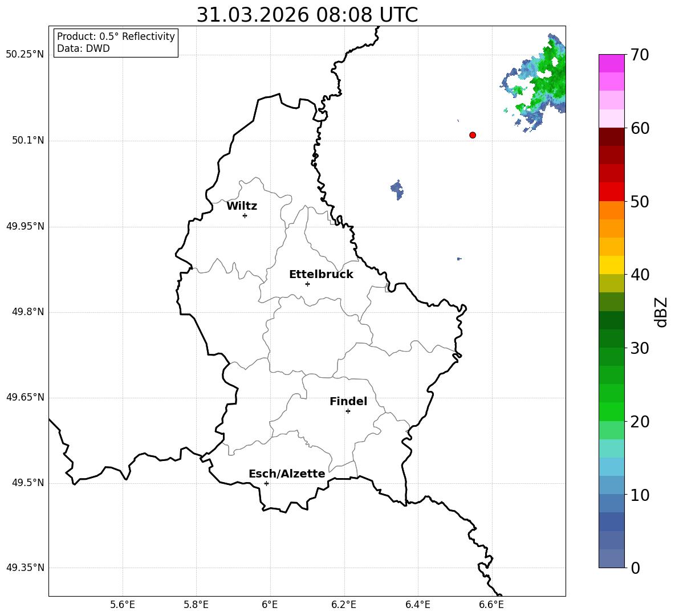Click the 5.6°E longitude label
Viewport: 675px width, 616px height.
point(123,605)
